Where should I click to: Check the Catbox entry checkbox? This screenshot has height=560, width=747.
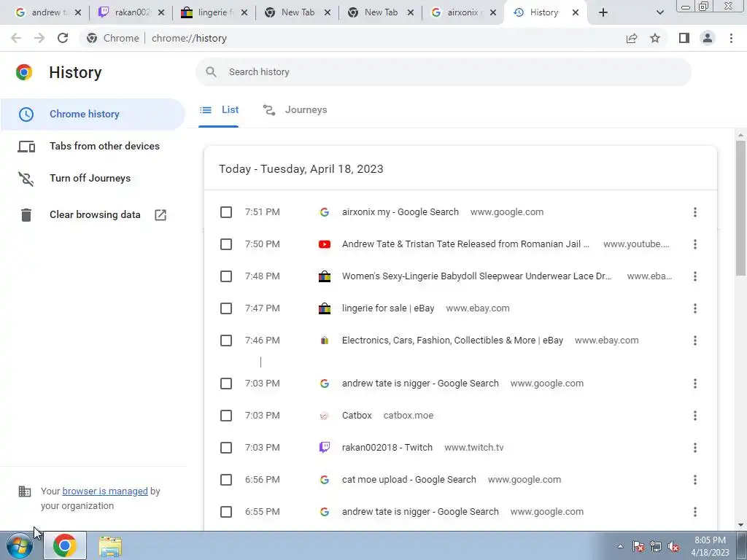[226, 416]
